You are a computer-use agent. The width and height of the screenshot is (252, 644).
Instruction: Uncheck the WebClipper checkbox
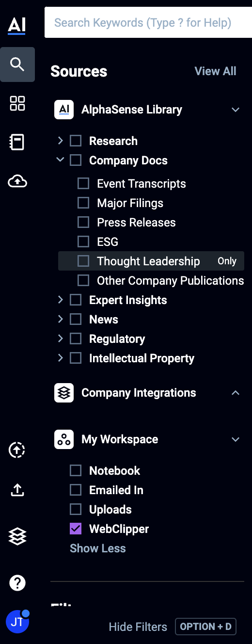[76, 529]
